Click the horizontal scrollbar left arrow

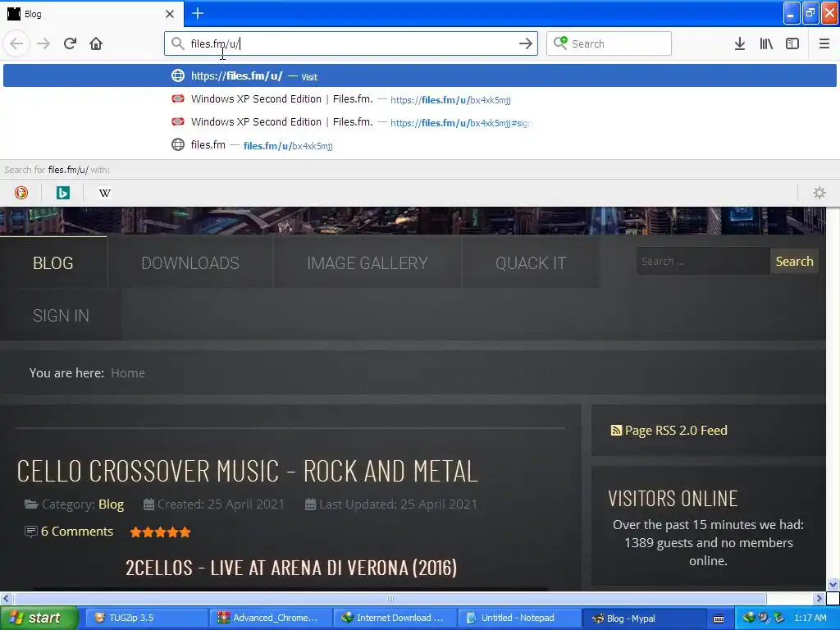(6, 598)
